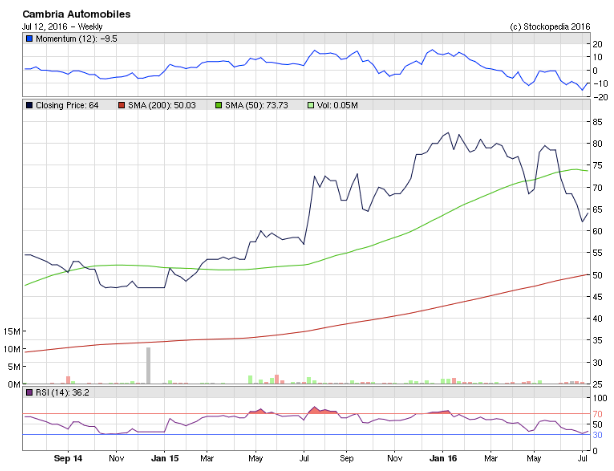Click the 'SMA (200): 50.03' legend text

[x=162, y=105]
